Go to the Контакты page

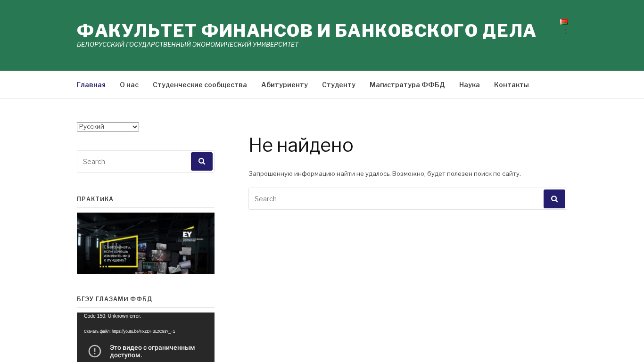511,85
